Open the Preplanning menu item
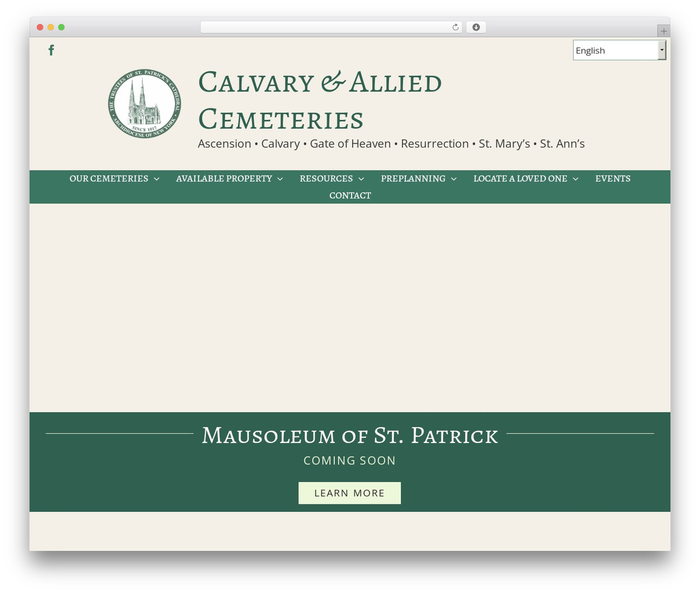Screen dimensions: 700x593 coord(413,179)
